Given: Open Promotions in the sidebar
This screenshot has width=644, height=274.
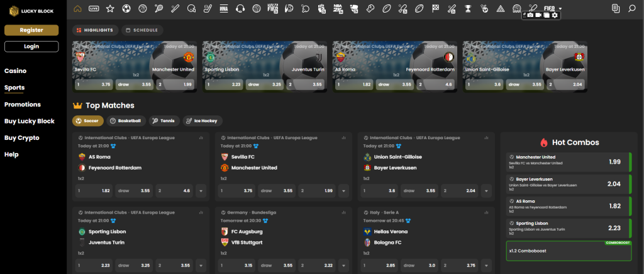Looking at the screenshot, I should click(23, 105).
